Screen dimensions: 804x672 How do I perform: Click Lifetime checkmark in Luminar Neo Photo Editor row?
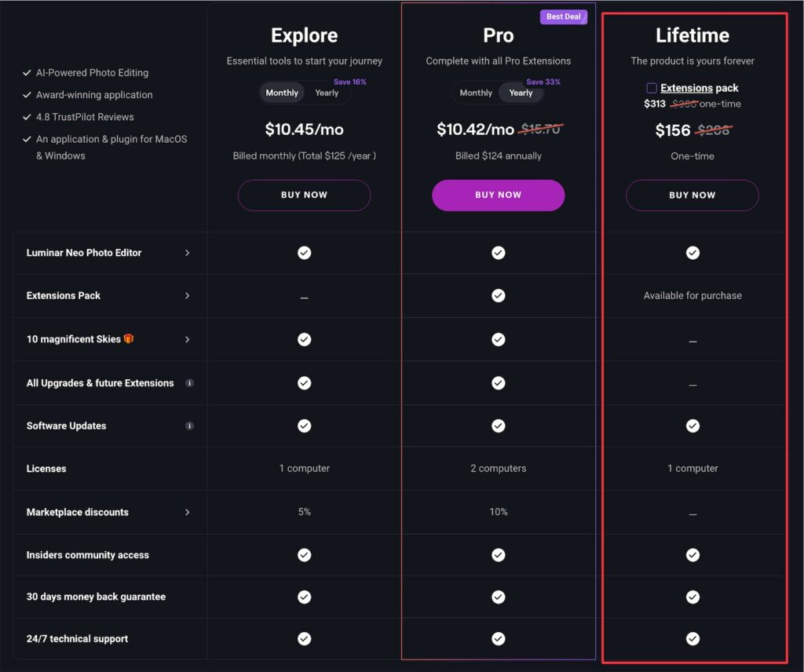point(693,253)
